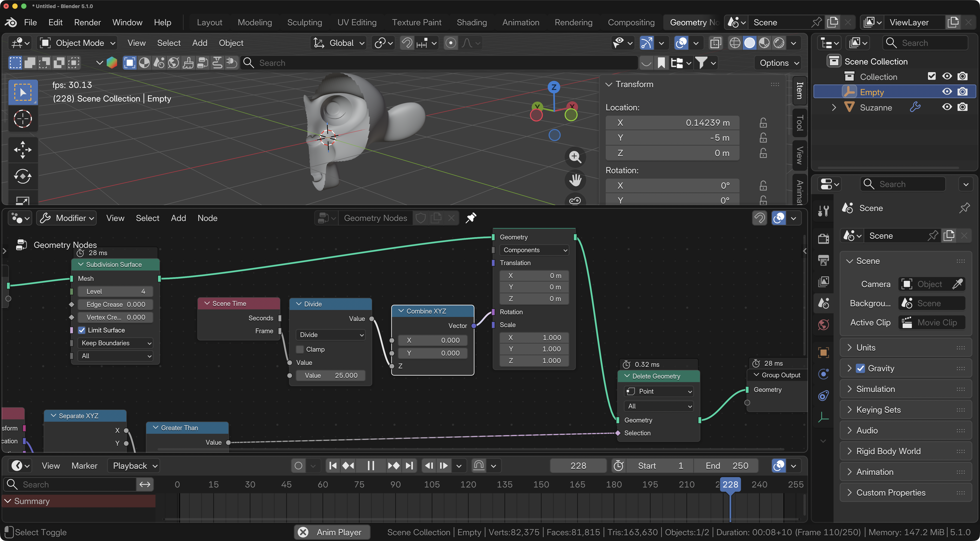Open the Components dropdown in transform node

[x=535, y=250]
